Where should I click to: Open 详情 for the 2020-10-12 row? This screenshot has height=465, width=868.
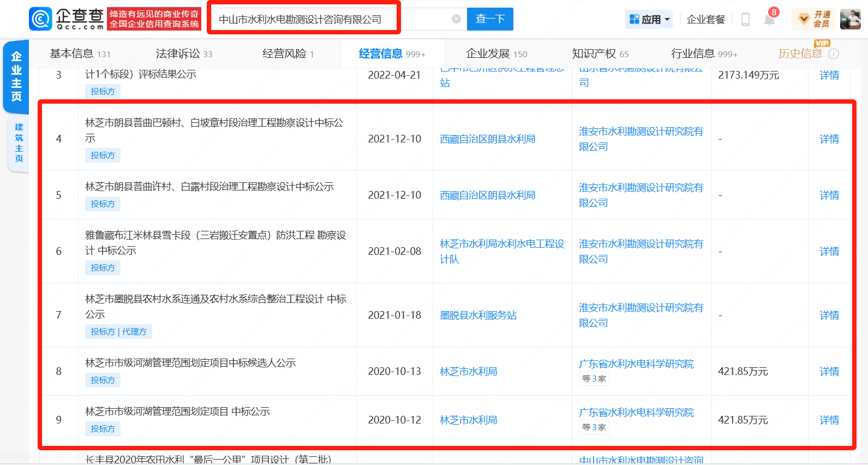tap(829, 420)
